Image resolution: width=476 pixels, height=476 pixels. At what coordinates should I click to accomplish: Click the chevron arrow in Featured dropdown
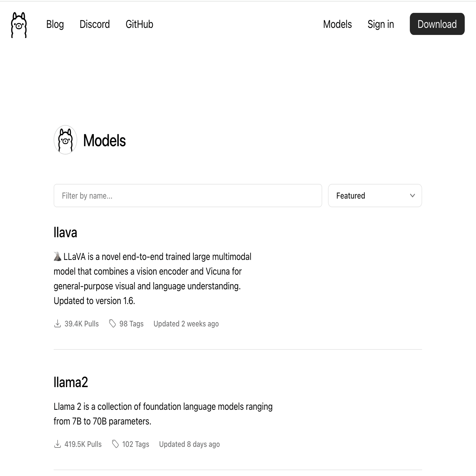pos(412,196)
